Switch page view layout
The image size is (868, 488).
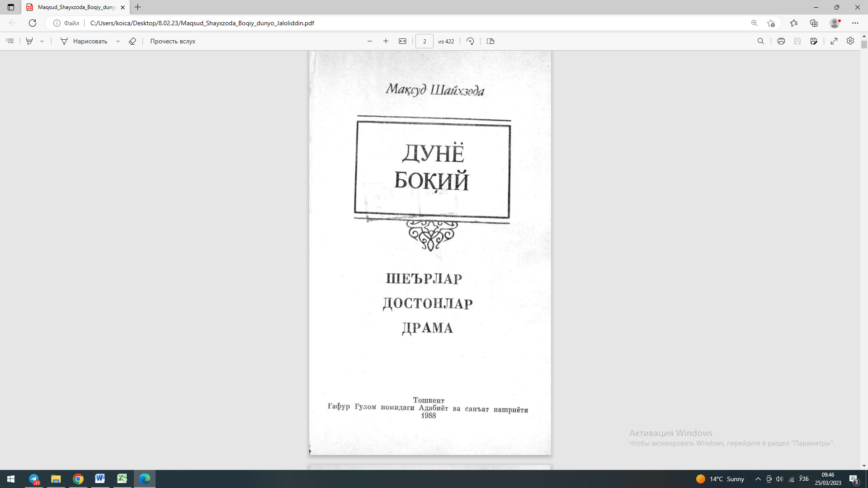pyautogui.click(x=491, y=41)
